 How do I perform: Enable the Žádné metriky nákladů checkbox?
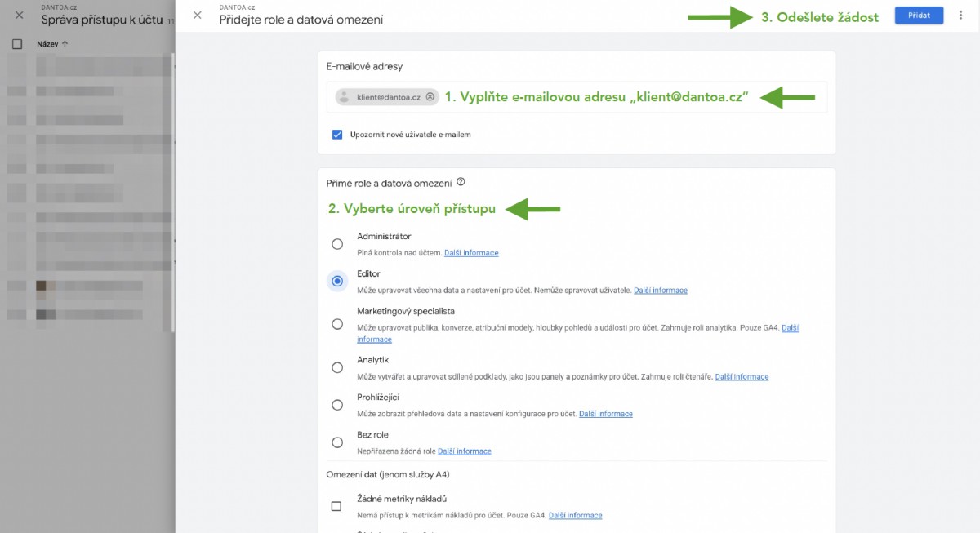336,506
